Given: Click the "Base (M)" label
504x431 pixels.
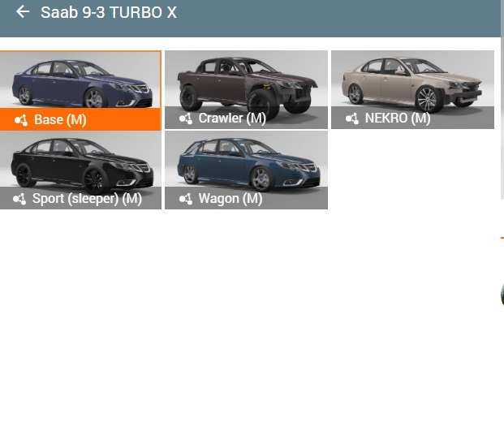Looking at the screenshot, I should 60,120.
